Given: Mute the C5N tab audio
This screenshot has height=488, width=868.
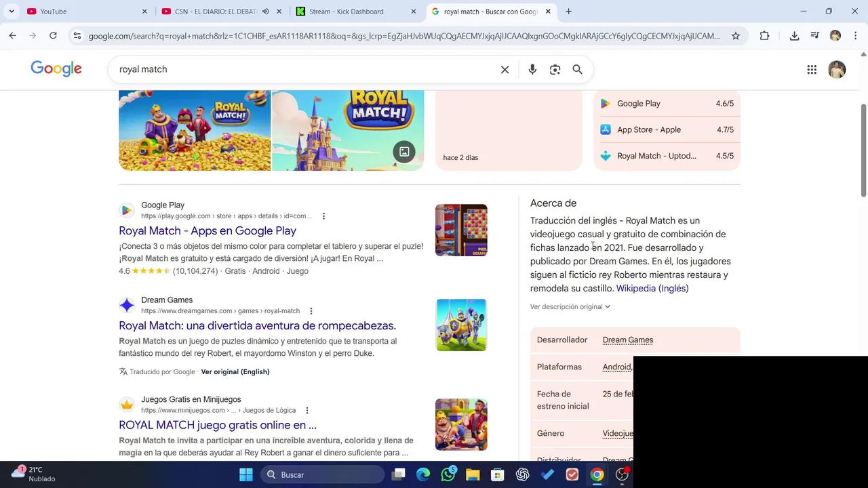Looking at the screenshot, I should (266, 12).
